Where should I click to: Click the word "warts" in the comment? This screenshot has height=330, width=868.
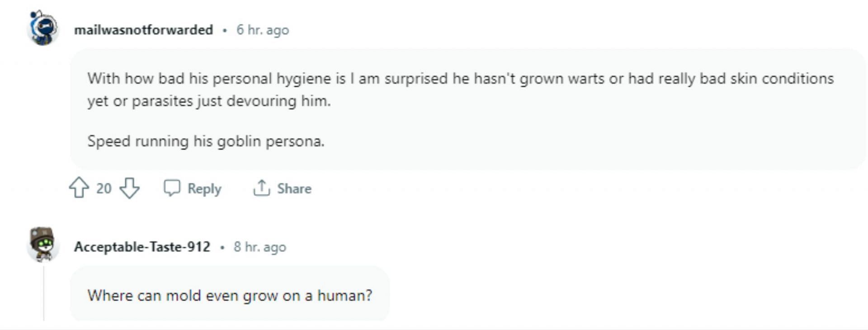[586, 79]
